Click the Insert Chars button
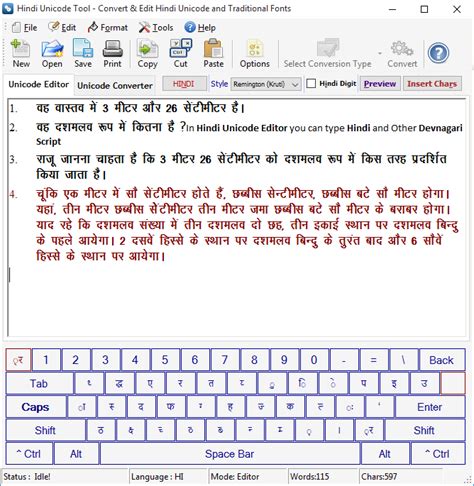The width and height of the screenshot is (474, 486). 432,84
